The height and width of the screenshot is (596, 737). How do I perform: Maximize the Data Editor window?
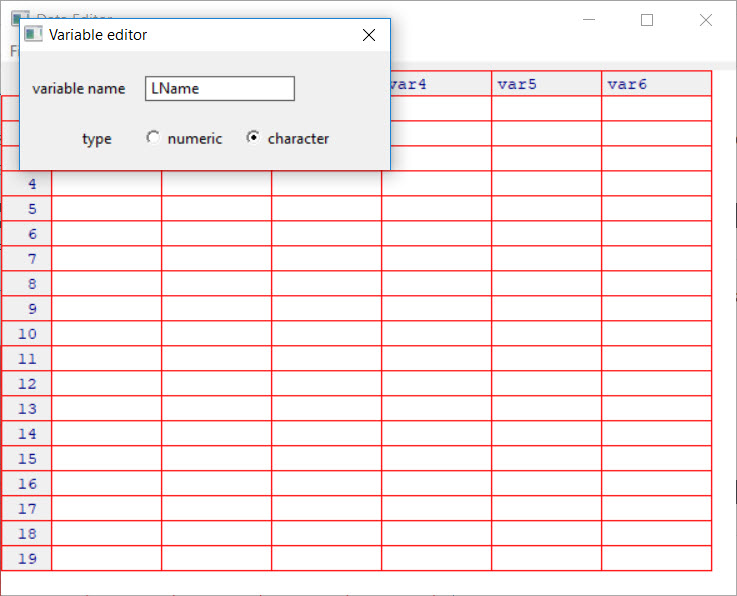[x=647, y=20]
